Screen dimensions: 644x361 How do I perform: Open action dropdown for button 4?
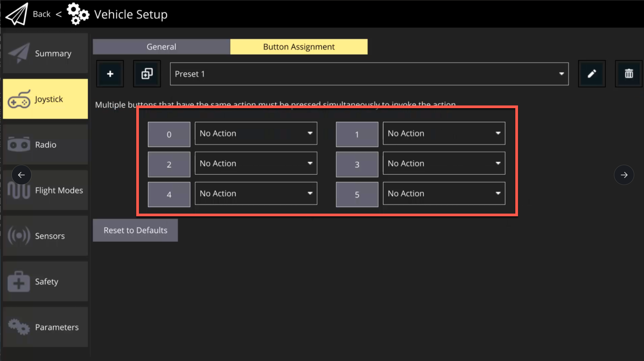pos(256,193)
